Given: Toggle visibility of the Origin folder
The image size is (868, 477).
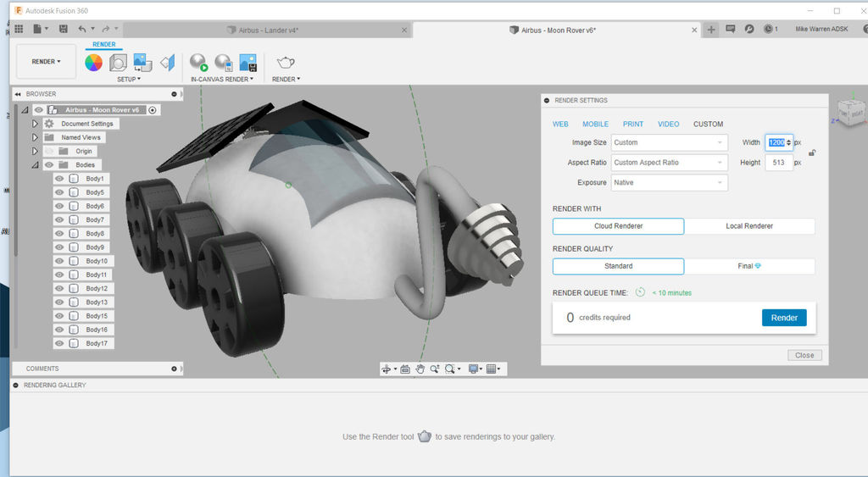Looking at the screenshot, I should tap(49, 151).
